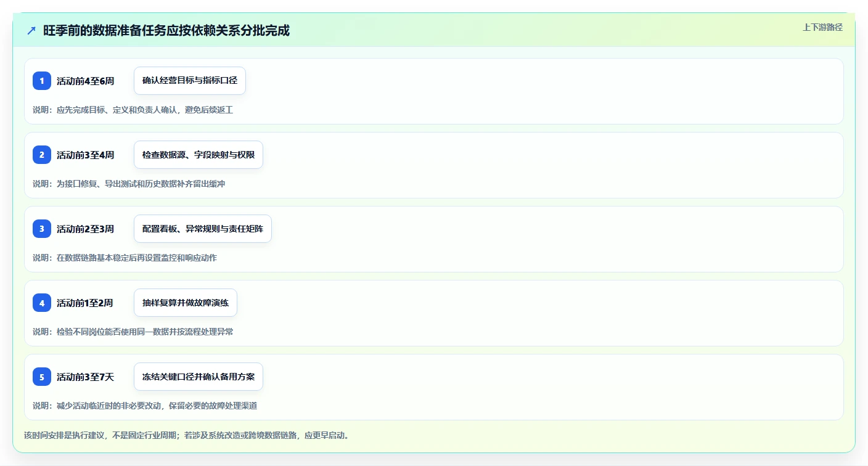Click the note 在数据链路基本稳定后再设置监控和响应动作
This screenshot has width=868, height=466.
pyautogui.click(x=137, y=258)
